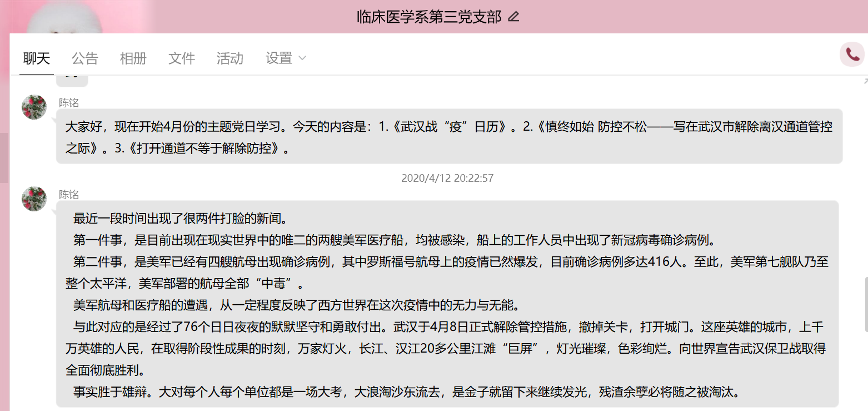The image size is (868, 411).
Task: Select the message about 4月份的主题党日学习
Action: (x=449, y=136)
